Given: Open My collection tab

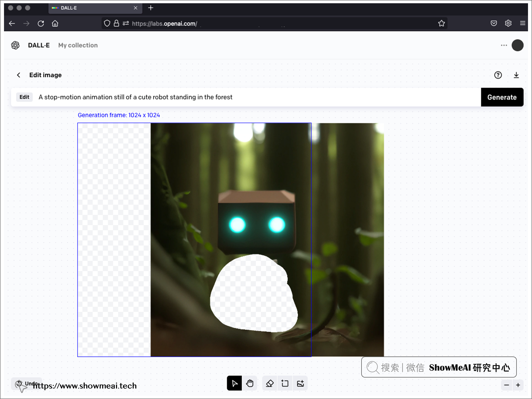Looking at the screenshot, I should [x=78, y=45].
